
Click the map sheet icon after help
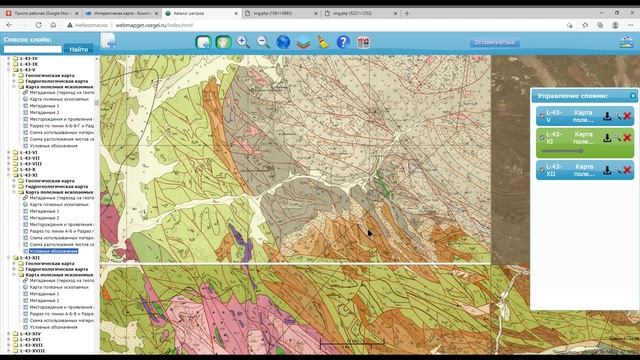[x=363, y=42]
